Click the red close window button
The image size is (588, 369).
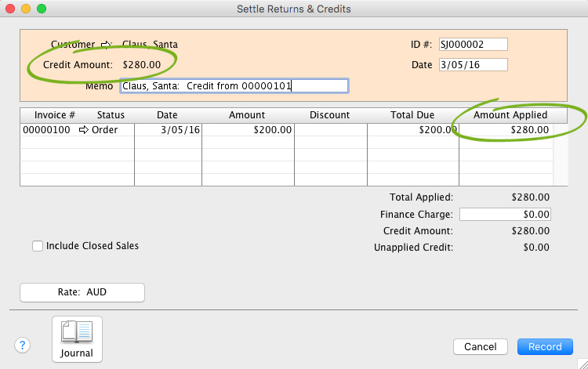point(11,9)
